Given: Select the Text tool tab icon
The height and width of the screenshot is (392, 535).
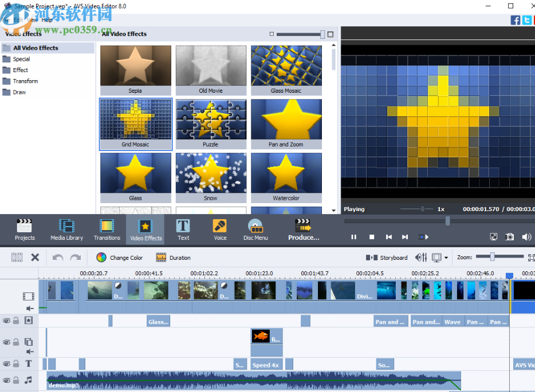Looking at the screenshot, I should (x=183, y=229).
